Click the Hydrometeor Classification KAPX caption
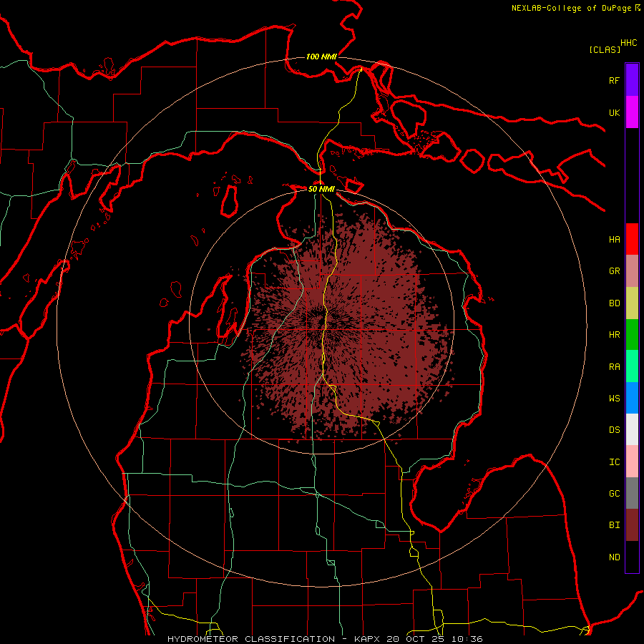This screenshot has height=644, width=644. coord(325,639)
